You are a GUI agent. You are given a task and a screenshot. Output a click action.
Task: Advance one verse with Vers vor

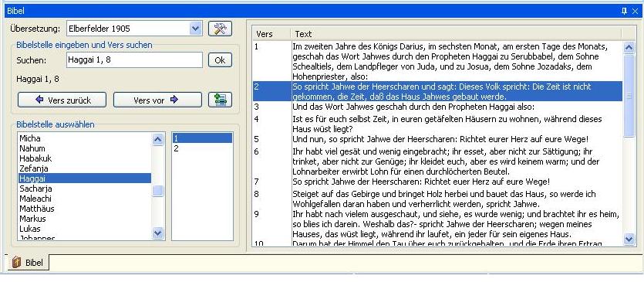click(157, 100)
